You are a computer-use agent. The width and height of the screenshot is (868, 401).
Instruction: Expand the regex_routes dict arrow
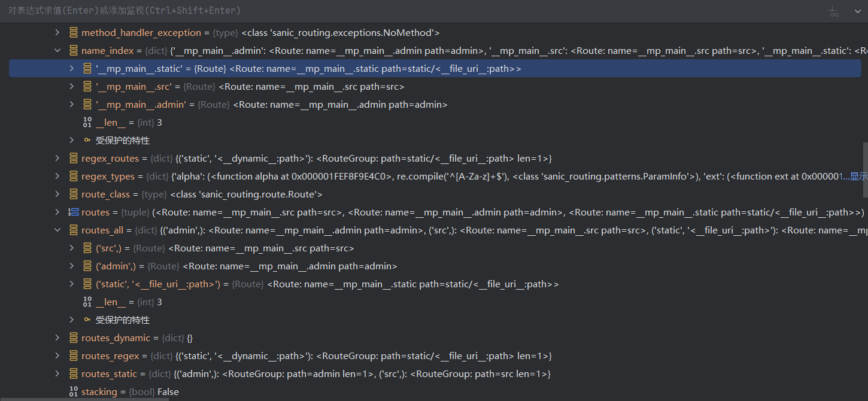(x=57, y=159)
